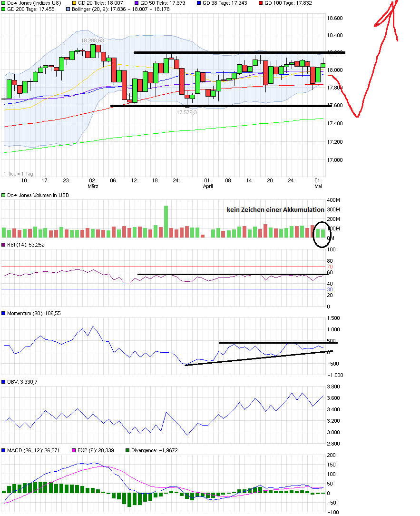Click the Dow Jones Volumen legend swatch
420x516 pixels.
pos(4,195)
